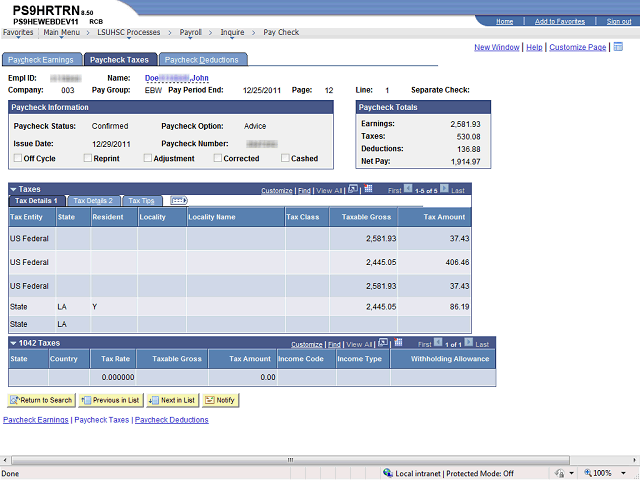This screenshot has height=480, width=640.
Task: Show next row arrow in 1042 Taxes grid
Action: pyautogui.click(x=469, y=343)
